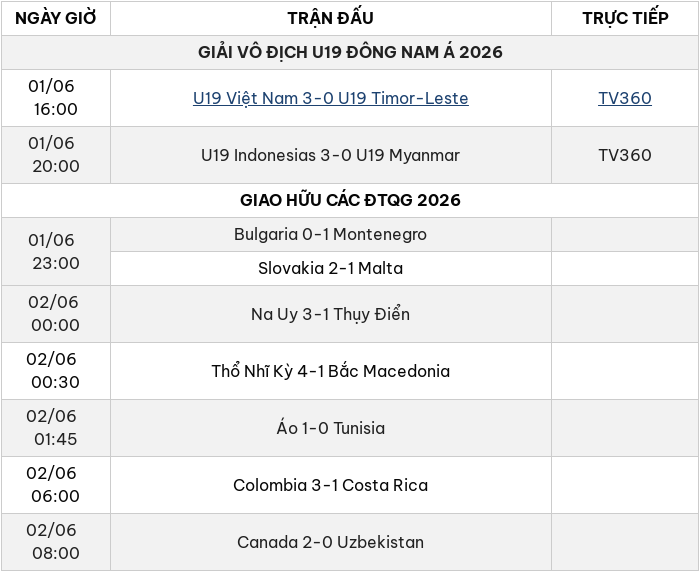Select the GIAO HỮU CÁC ĐTQG 2026 heading
This screenshot has width=700, height=572.
pyautogui.click(x=350, y=200)
